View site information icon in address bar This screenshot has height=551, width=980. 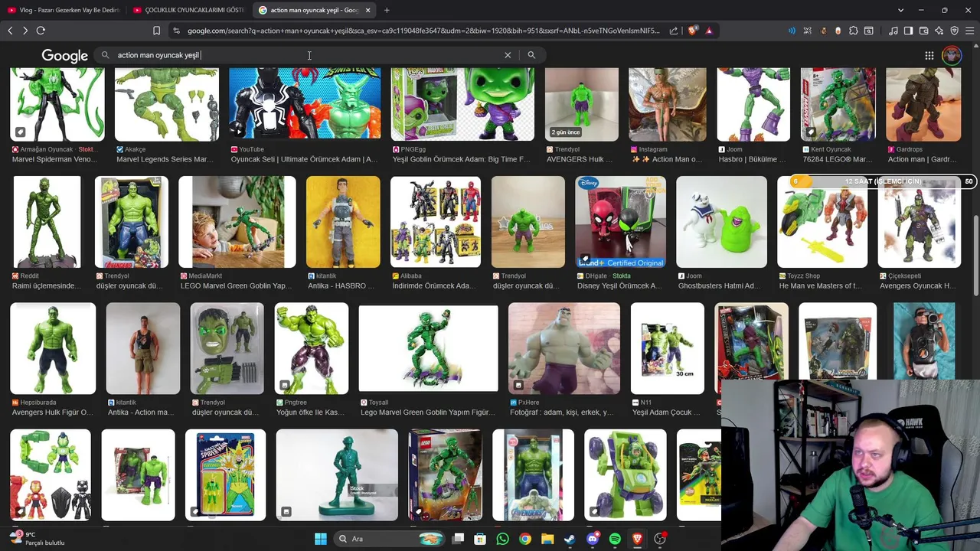pyautogui.click(x=177, y=31)
